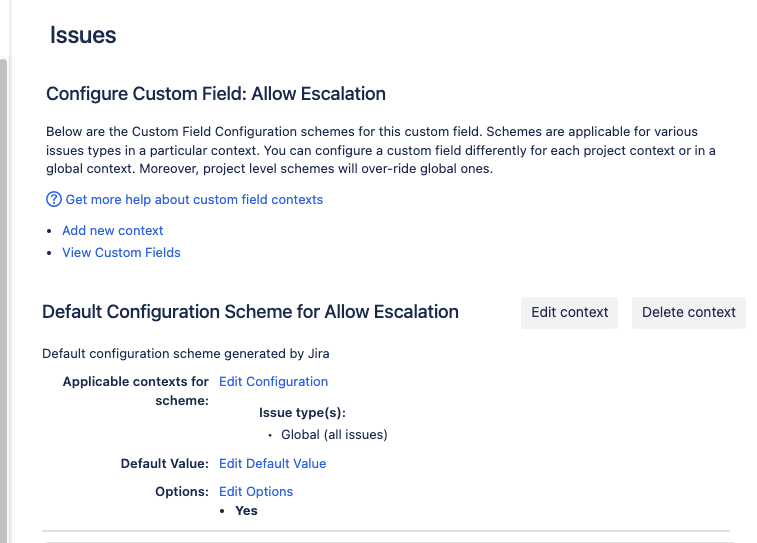Viewport: 757px width, 543px height.
Task: Click the help question mark icon
Action: click(54, 199)
